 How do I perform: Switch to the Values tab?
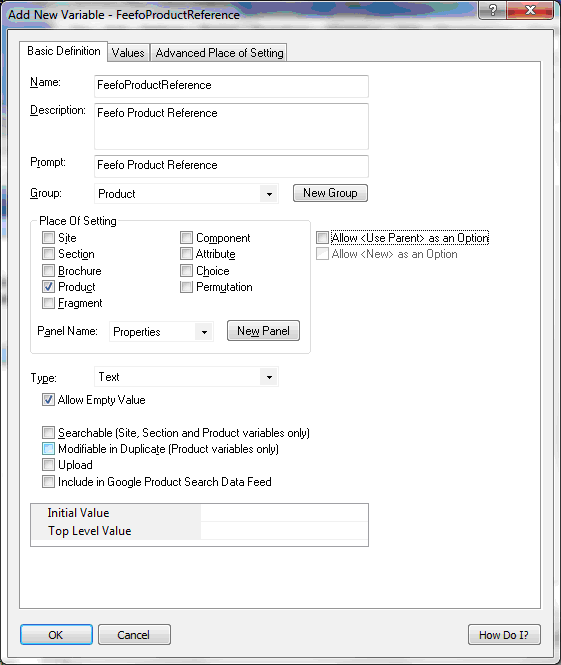(x=128, y=53)
